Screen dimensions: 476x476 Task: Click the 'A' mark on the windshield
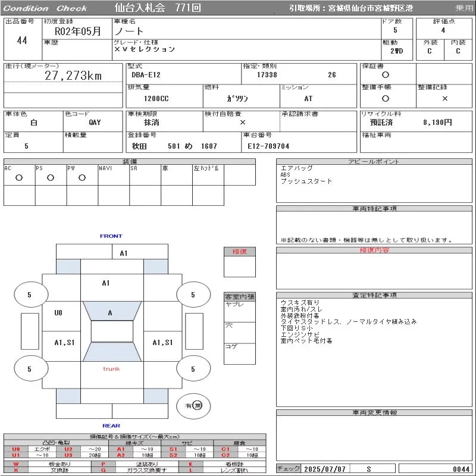[110, 313]
